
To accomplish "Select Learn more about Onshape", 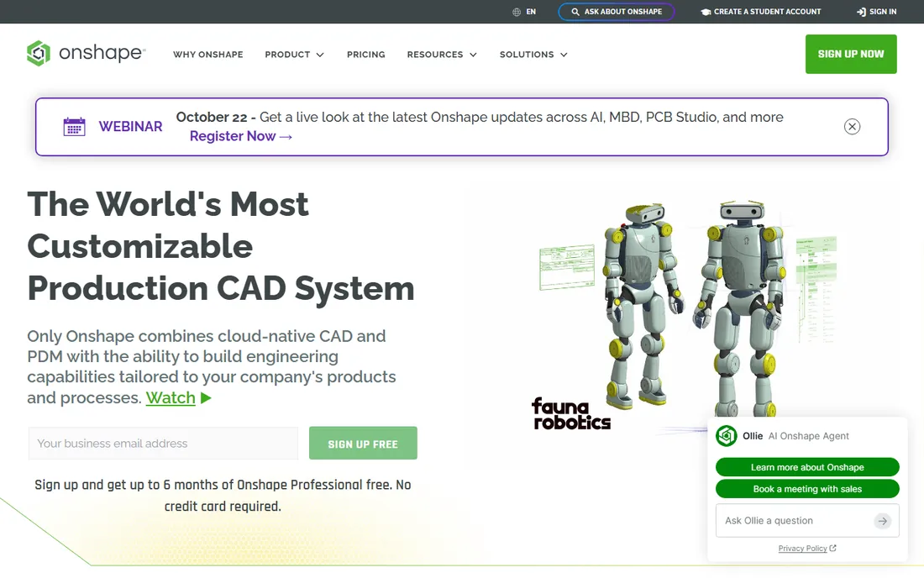I will [807, 467].
